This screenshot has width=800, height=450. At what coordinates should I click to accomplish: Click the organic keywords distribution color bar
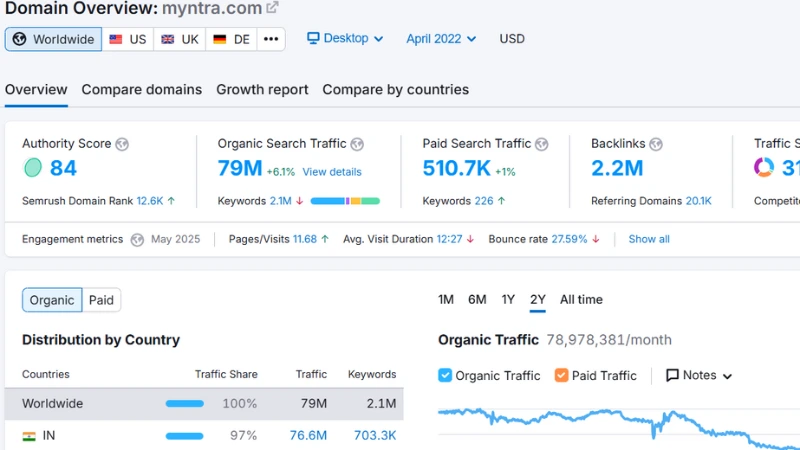tap(345, 201)
